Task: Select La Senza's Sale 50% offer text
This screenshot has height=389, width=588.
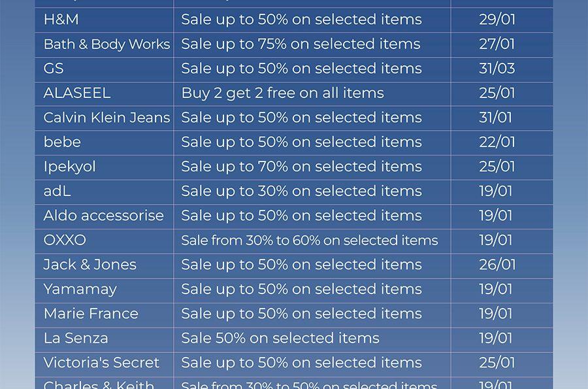Action: tap(280, 339)
